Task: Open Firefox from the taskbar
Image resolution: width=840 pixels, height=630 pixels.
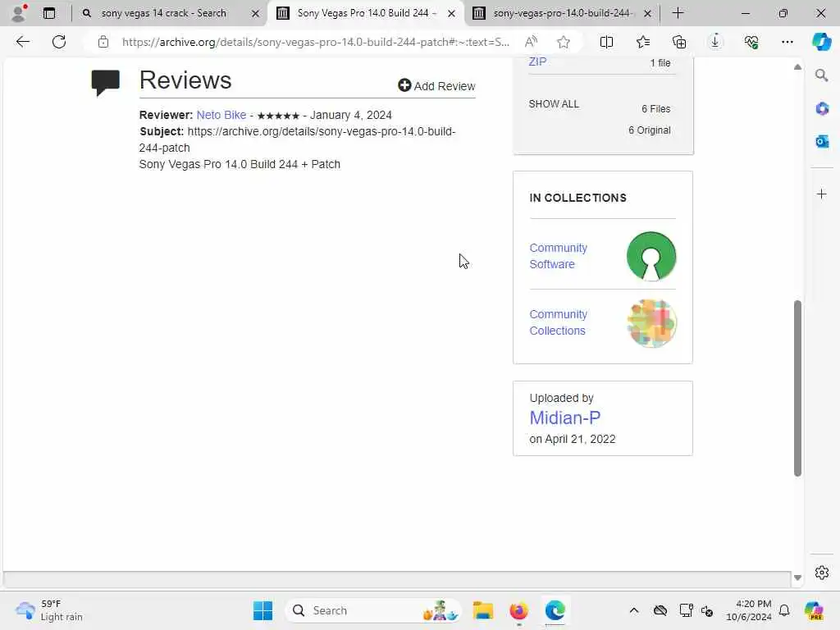Action: [518, 610]
